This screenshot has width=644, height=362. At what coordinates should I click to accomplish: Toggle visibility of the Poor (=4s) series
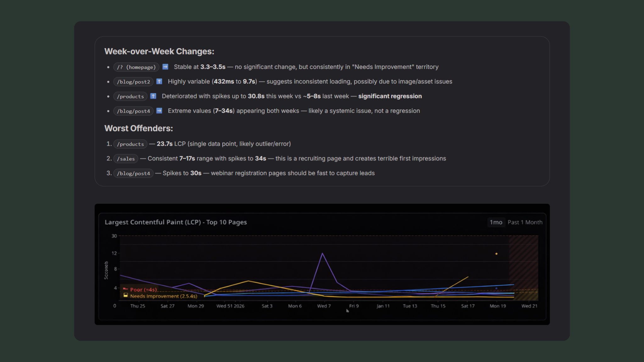(143, 289)
